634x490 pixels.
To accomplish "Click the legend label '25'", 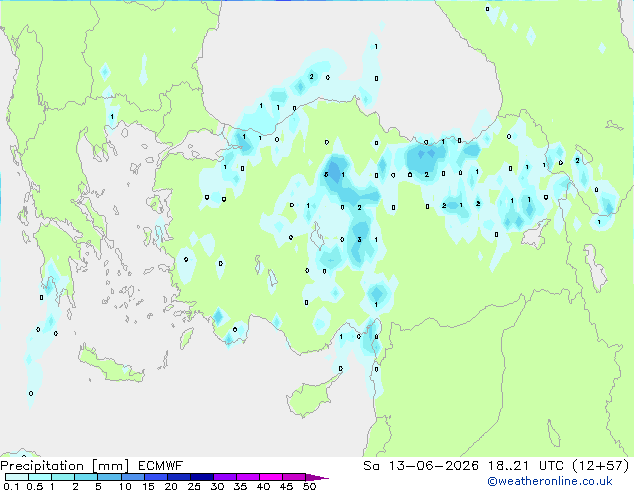I will (194, 486).
